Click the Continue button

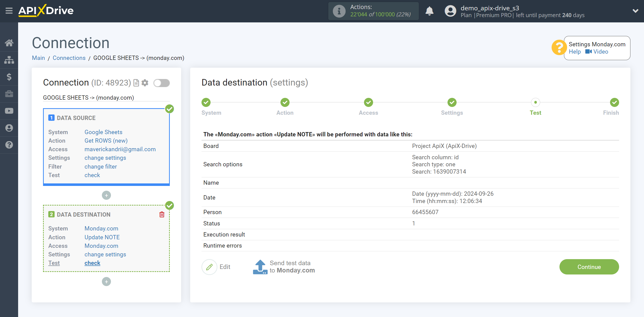pyautogui.click(x=589, y=267)
